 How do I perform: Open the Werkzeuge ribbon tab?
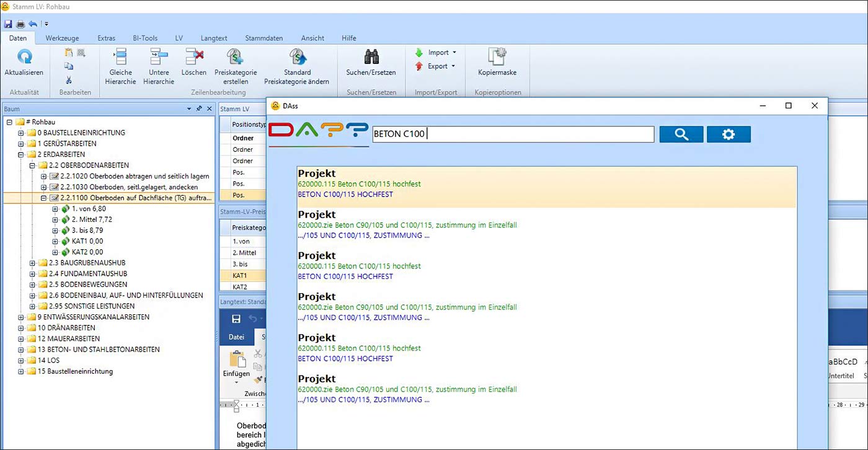[x=62, y=38]
